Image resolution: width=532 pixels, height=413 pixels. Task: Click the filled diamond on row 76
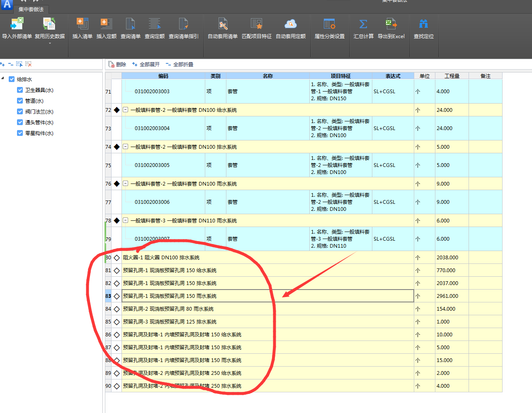pyautogui.click(x=117, y=184)
